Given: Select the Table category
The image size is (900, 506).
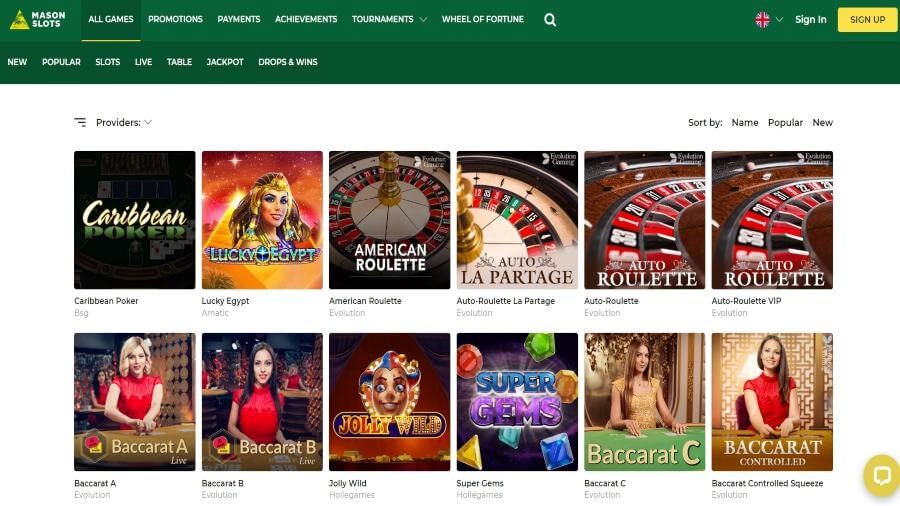Looking at the screenshot, I should click(x=180, y=62).
